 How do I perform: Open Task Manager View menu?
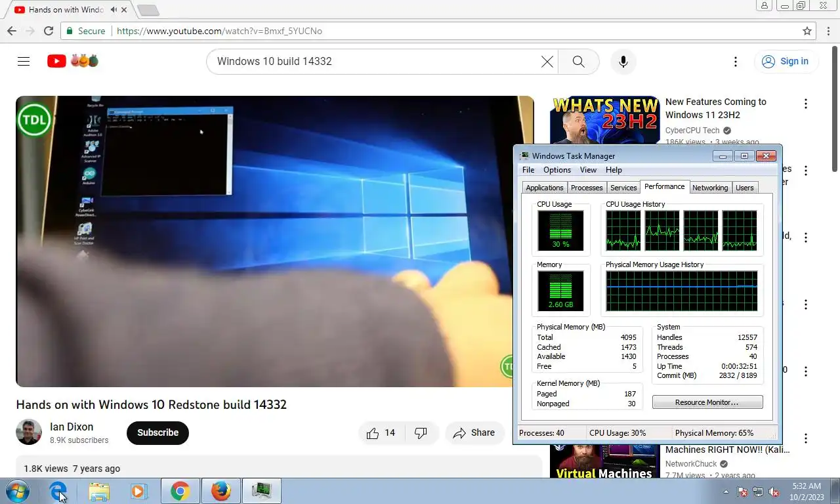click(x=588, y=170)
